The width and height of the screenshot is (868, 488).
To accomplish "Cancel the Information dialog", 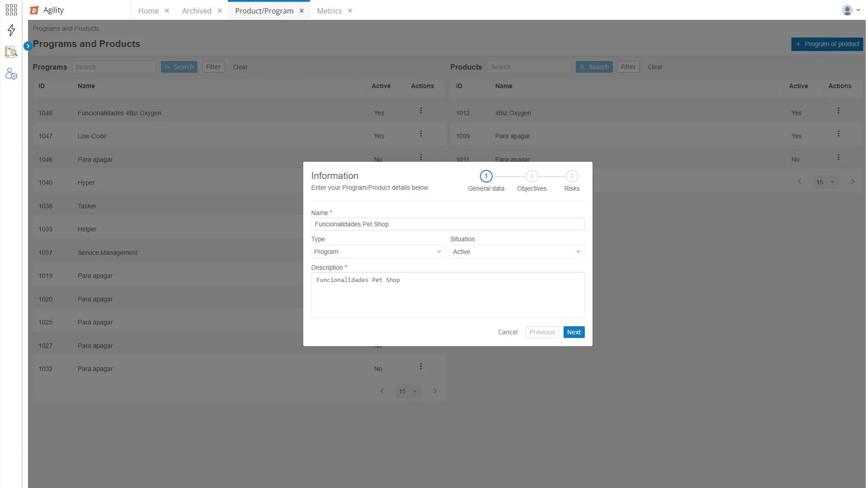I will pyautogui.click(x=508, y=332).
